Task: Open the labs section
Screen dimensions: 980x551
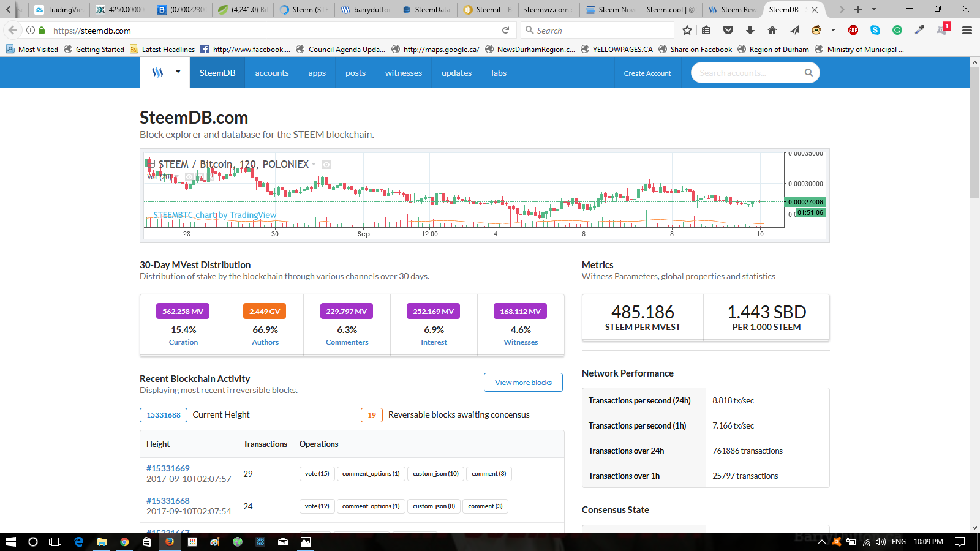Action: pos(499,73)
